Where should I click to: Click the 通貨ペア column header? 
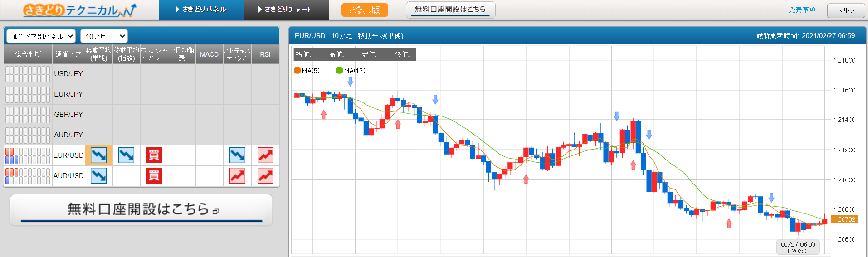[x=68, y=54]
